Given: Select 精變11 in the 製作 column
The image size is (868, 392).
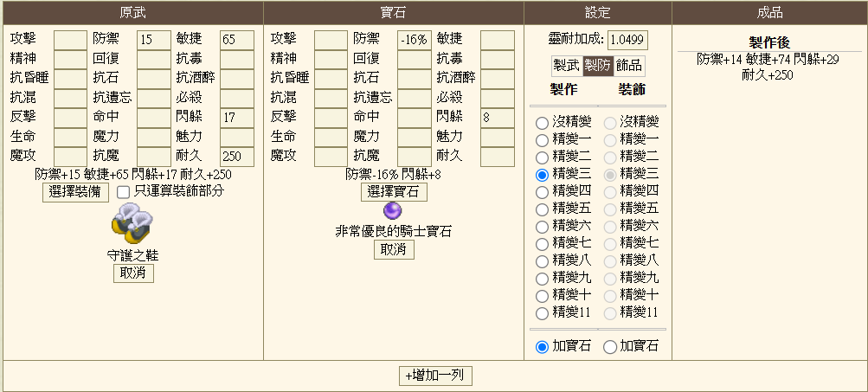Looking at the screenshot, I should coord(542,313).
